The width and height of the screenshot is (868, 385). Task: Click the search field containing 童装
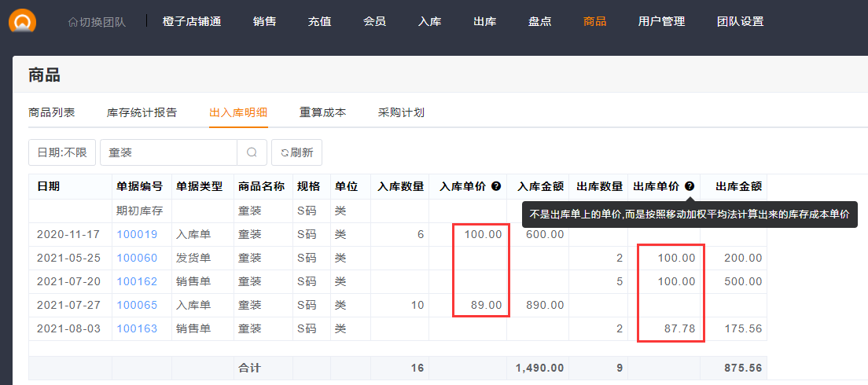click(168, 152)
